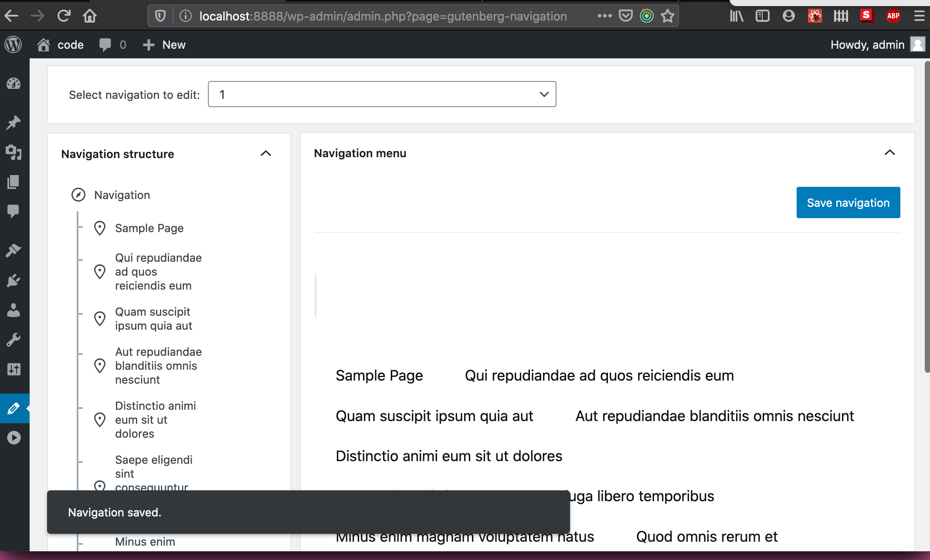Open the Select navigation to edit dropdown

coord(382,94)
